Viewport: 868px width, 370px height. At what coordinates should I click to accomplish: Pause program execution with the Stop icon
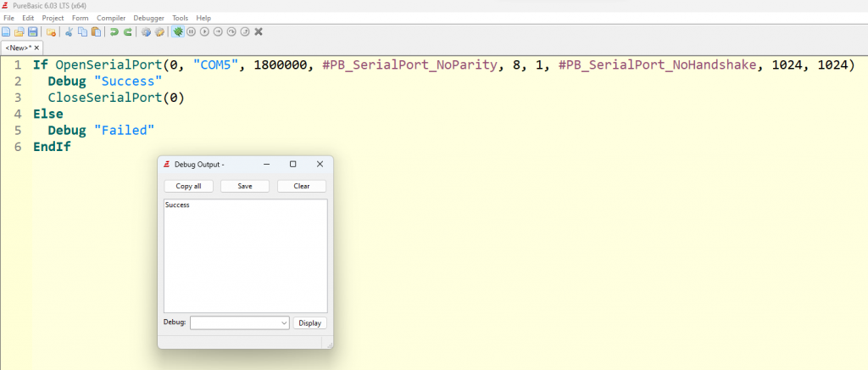(192, 31)
